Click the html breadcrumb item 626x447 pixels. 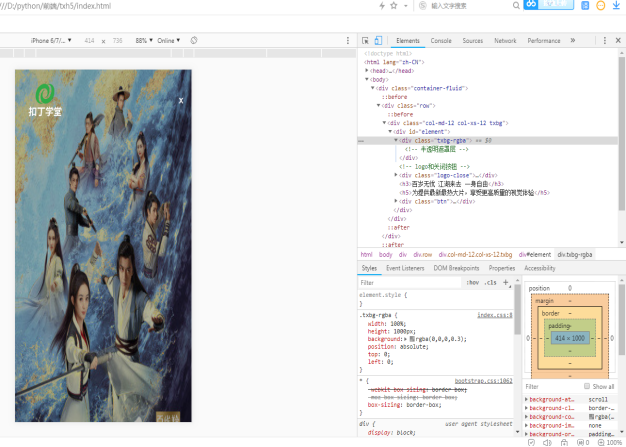click(366, 255)
